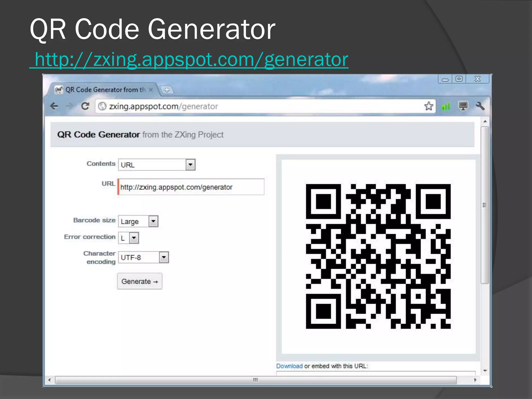This screenshot has height=399, width=532.
Task: Open the Character encoding dropdown
Action: pos(143,257)
